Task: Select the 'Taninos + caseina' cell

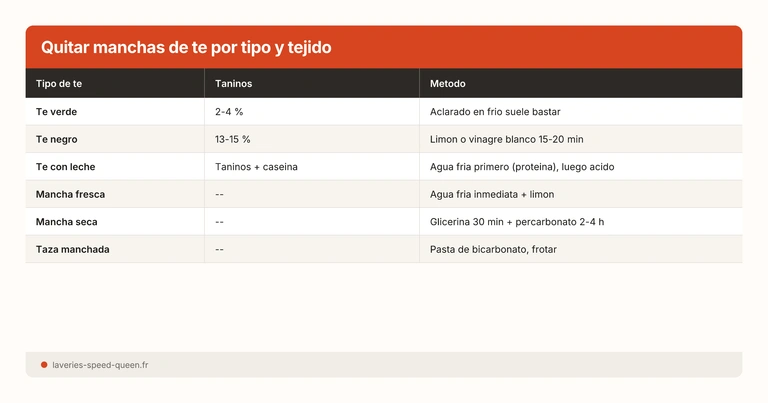Action: coord(256,166)
